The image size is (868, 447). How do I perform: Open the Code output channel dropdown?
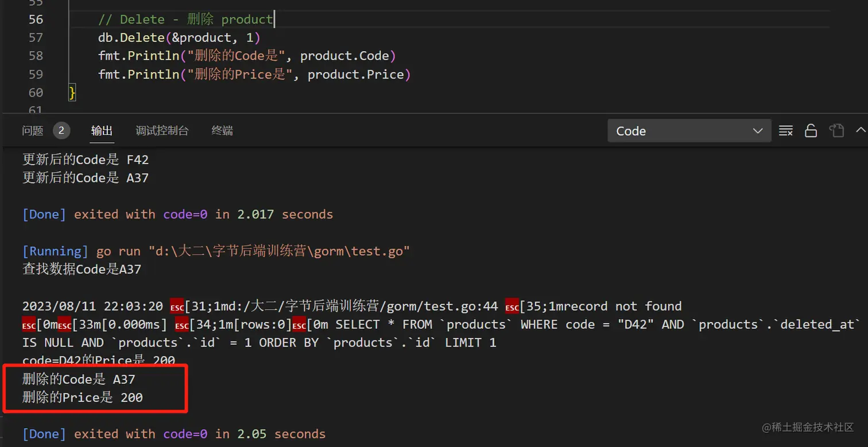click(x=689, y=131)
